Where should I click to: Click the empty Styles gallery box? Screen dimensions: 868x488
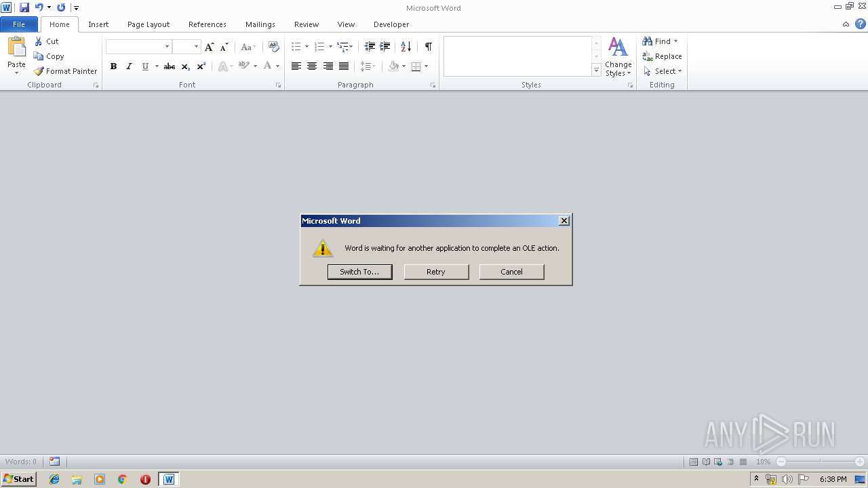[518, 56]
